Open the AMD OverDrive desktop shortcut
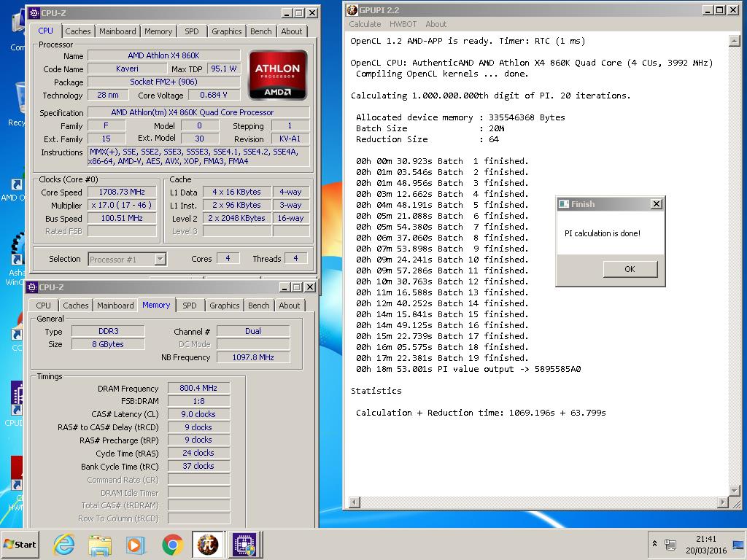Image resolution: width=747 pixels, height=560 pixels. (15, 190)
